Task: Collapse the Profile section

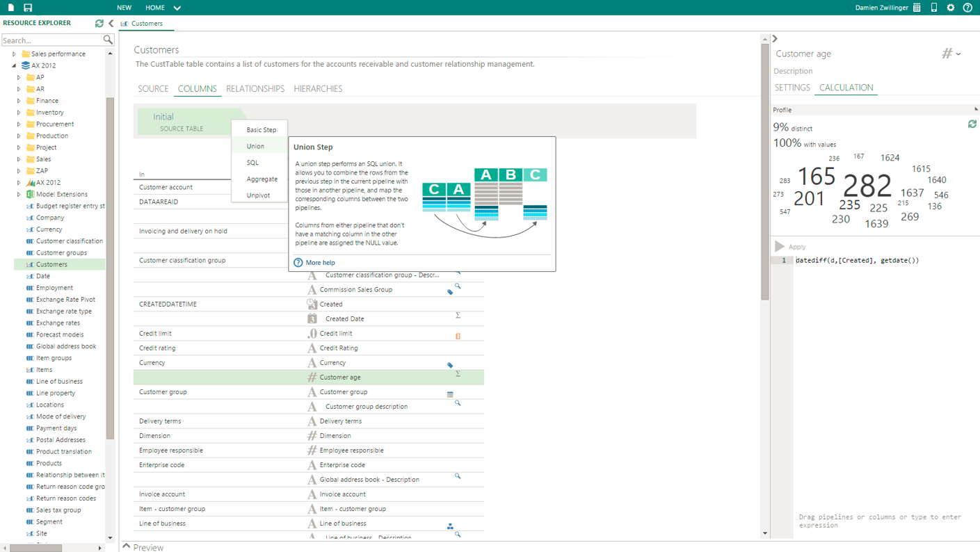Action: 976,110
